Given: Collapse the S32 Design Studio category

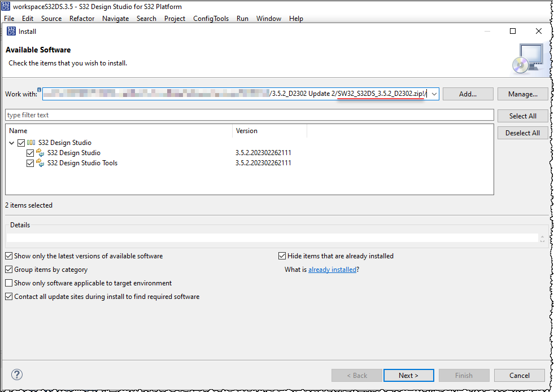Looking at the screenshot, I should pos(12,143).
